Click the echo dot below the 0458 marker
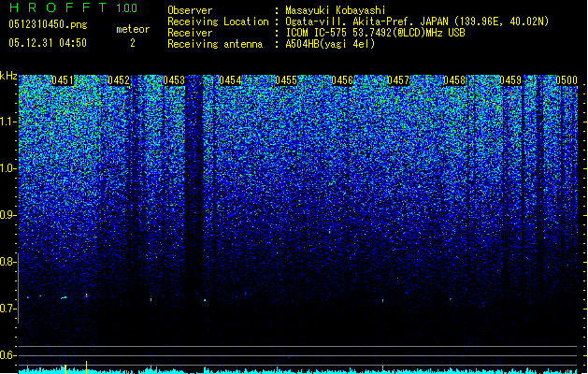This screenshot has width=588, height=374. (451, 299)
